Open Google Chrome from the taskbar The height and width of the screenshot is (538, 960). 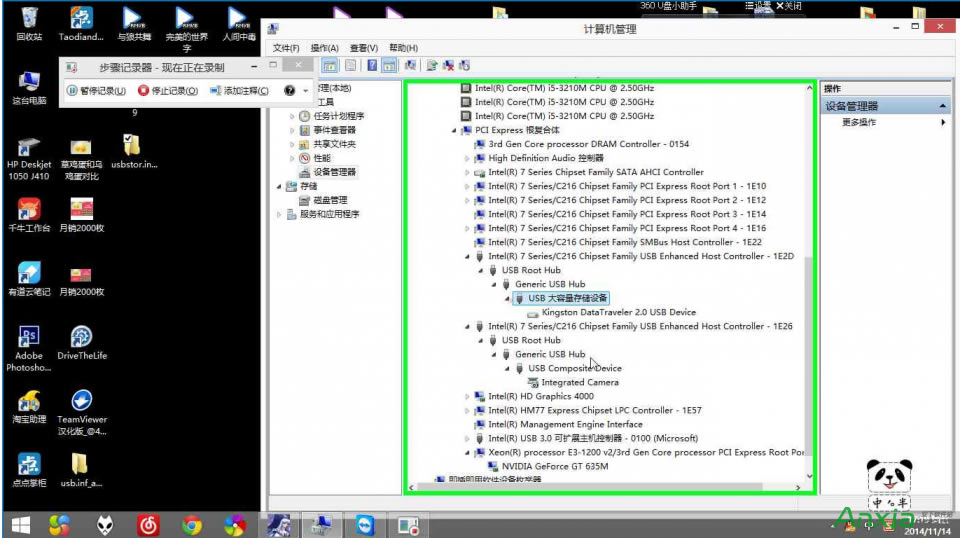coord(192,524)
